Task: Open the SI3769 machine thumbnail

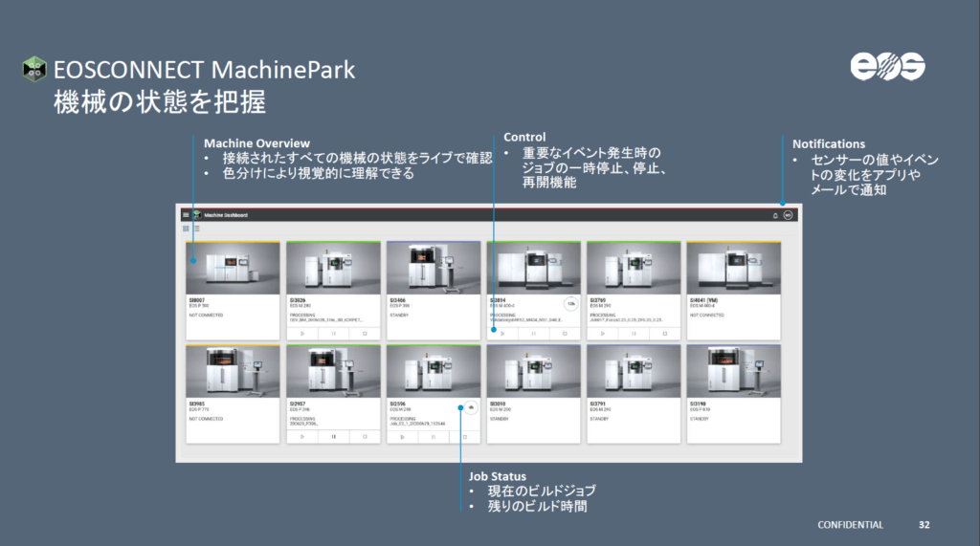Action: coord(634,269)
